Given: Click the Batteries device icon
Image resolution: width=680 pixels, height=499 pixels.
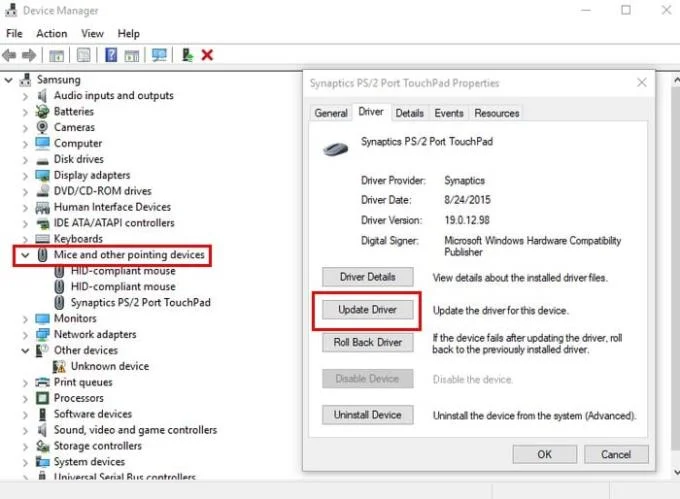Looking at the screenshot, I should click(42, 111).
